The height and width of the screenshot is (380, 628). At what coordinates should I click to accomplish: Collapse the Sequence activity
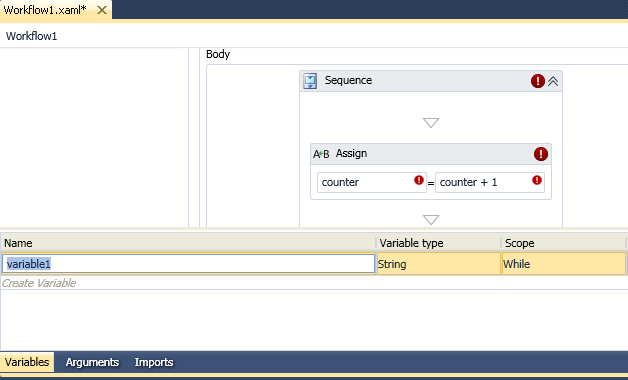pyautogui.click(x=553, y=81)
